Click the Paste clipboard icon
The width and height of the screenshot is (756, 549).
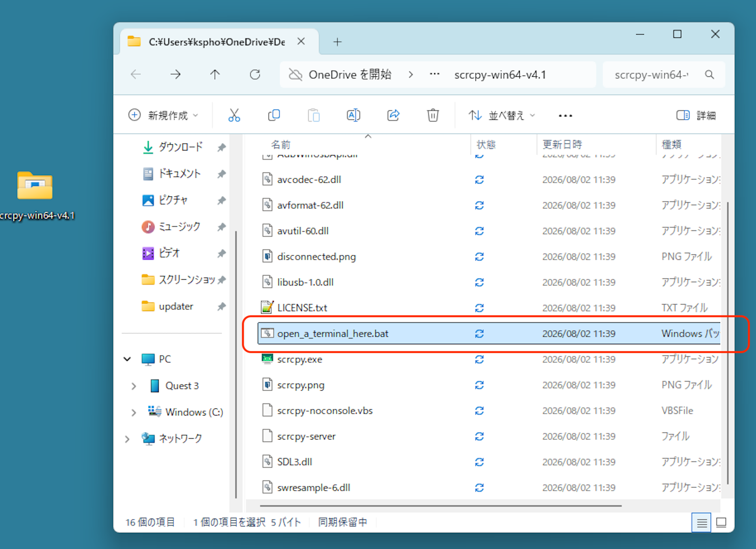tap(313, 115)
